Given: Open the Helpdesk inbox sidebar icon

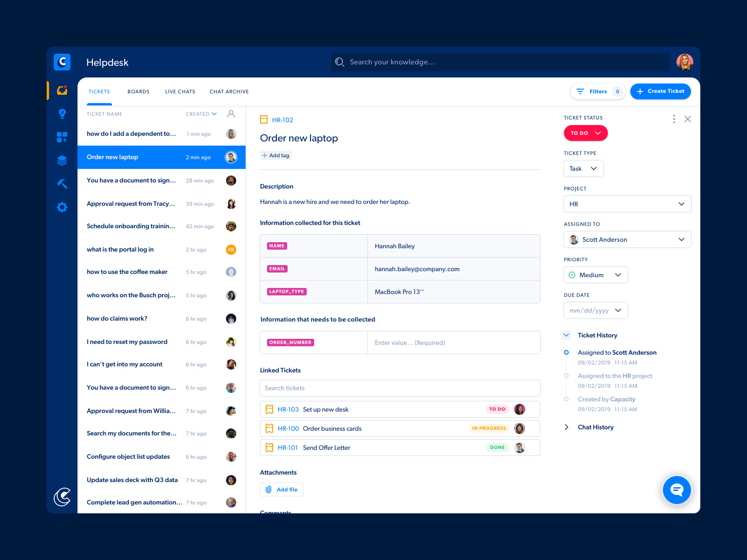Looking at the screenshot, I should point(62,91).
